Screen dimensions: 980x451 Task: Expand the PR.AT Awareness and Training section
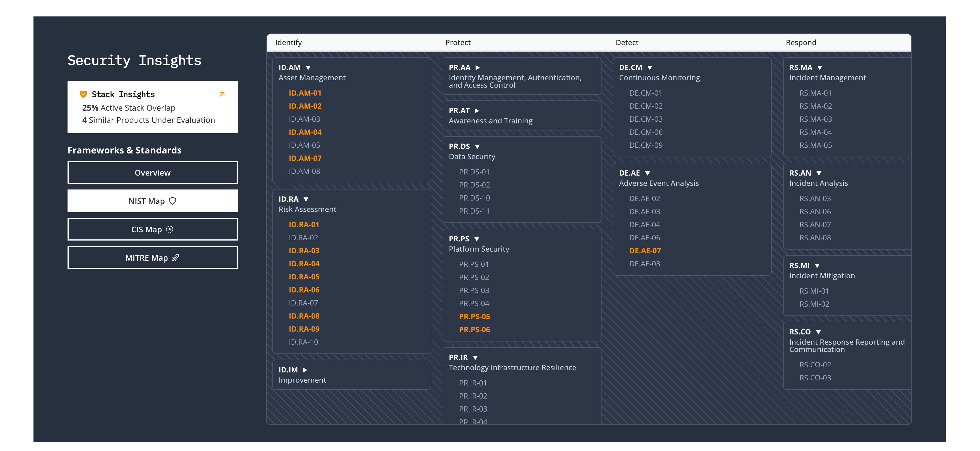coord(477,111)
